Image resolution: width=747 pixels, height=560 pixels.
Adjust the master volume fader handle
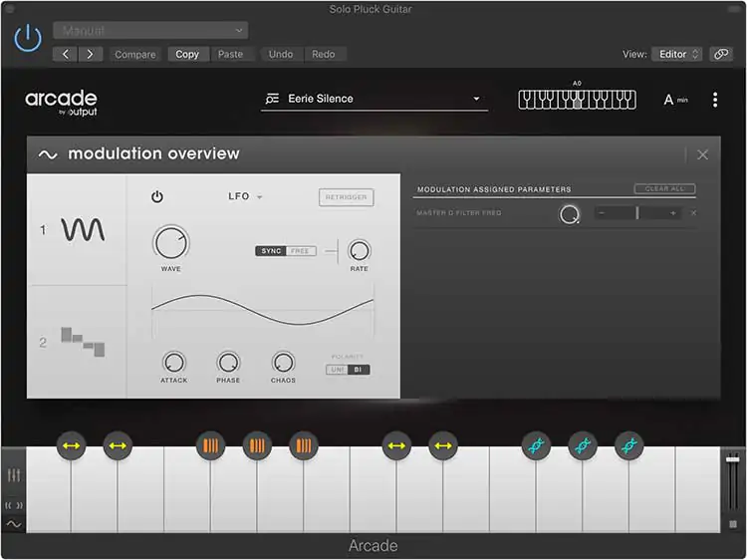pos(733,458)
